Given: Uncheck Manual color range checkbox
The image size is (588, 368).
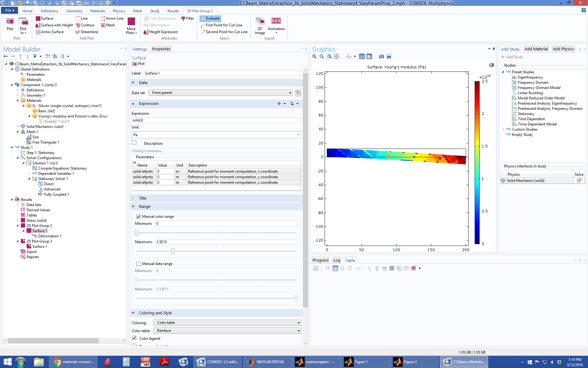Looking at the screenshot, I should click(138, 217).
